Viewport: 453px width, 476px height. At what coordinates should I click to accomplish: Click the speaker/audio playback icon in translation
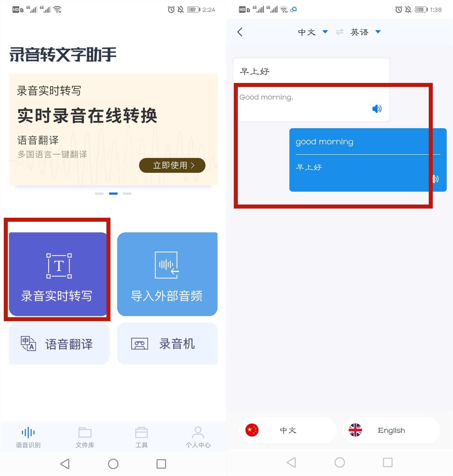[x=376, y=108]
